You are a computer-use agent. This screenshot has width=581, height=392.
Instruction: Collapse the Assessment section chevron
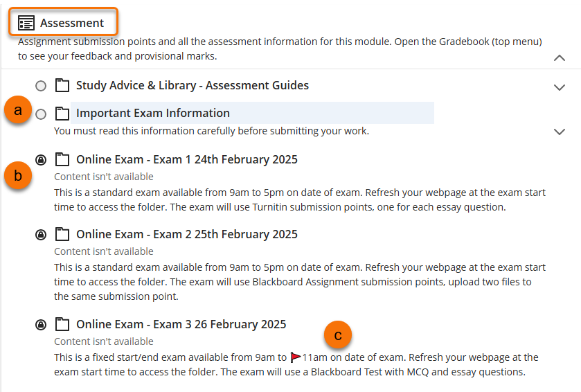[x=560, y=58]
